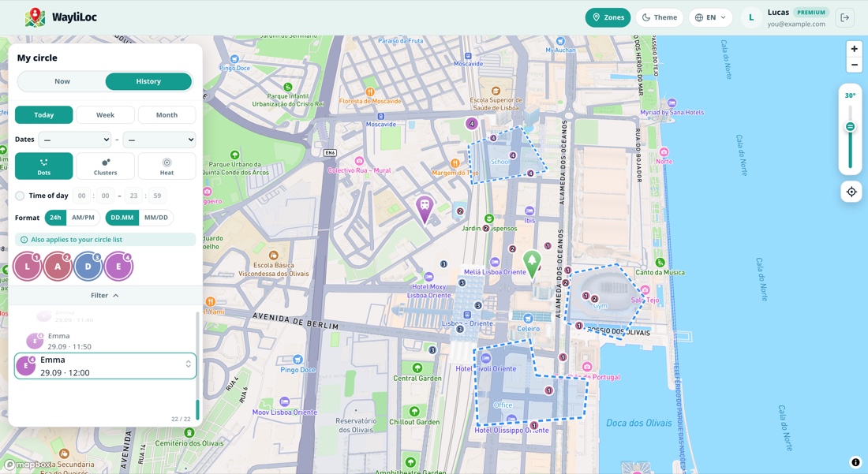Toggle circle member L avatar
The image size is (868, 474).
pyautogui.click(x=27, y=267)
